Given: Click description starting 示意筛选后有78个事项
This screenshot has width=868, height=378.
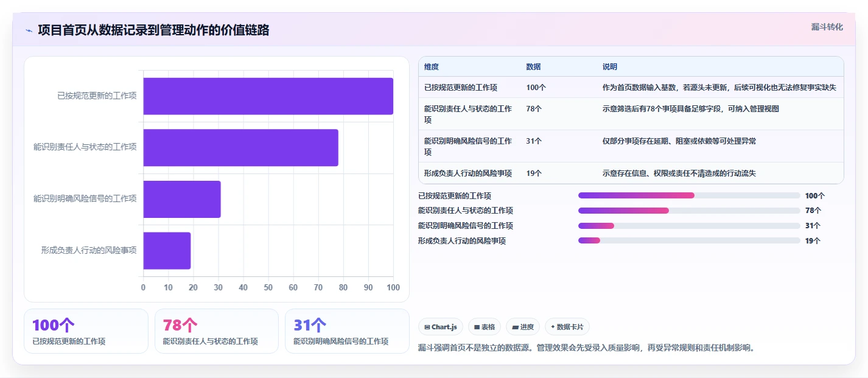Looking at the screenshot, I should pos(691,109).
